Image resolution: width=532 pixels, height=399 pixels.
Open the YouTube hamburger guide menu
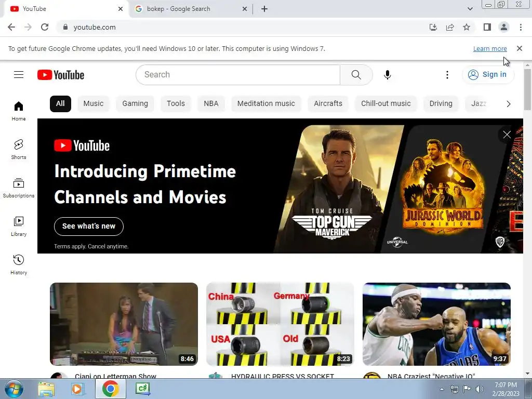(19, 75)
